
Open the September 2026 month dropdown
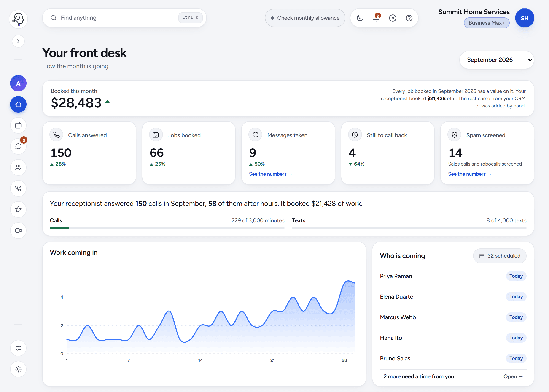pos(497,60)
